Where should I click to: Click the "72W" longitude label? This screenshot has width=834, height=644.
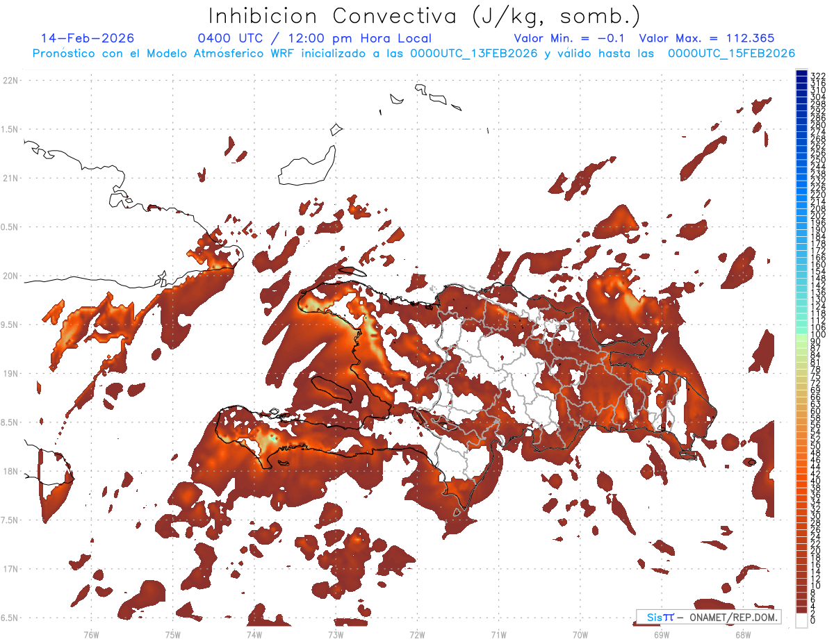[417, 634]
